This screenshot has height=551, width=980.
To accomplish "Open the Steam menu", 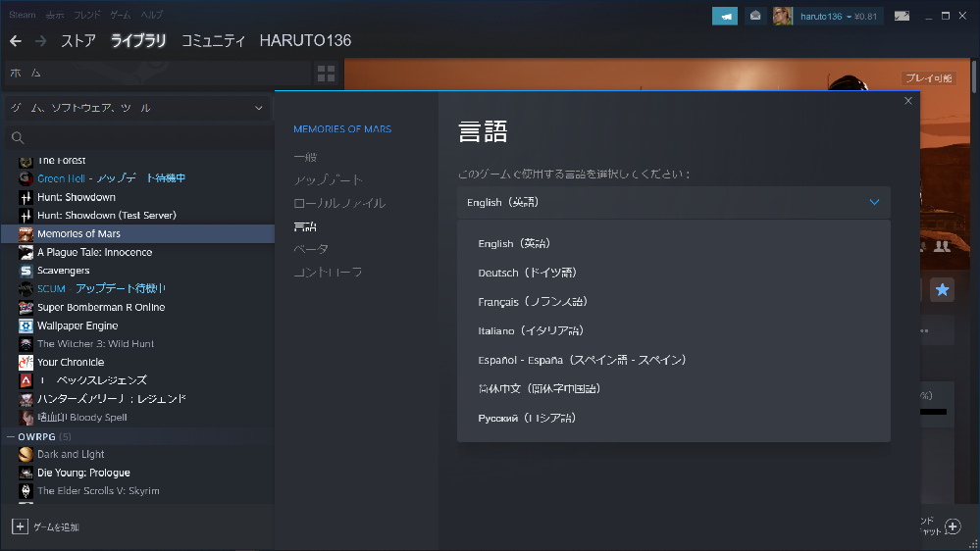I will pyautogui.click(x=22, y=15).
